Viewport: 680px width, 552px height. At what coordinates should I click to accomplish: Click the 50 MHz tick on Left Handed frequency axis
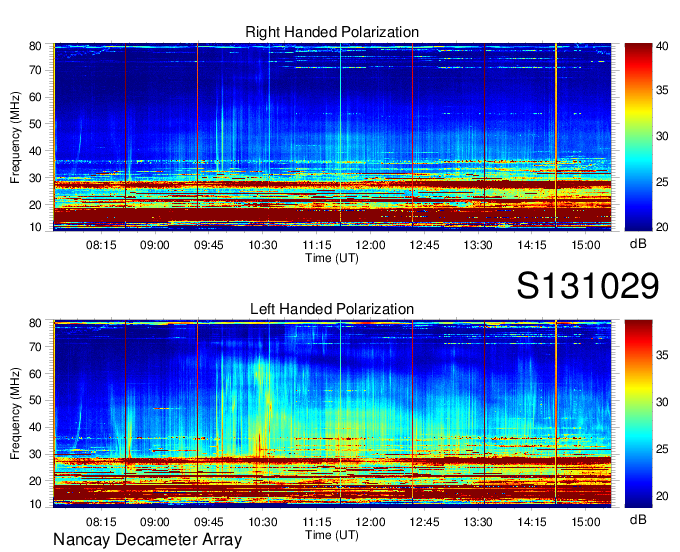[x=35, y=400]
